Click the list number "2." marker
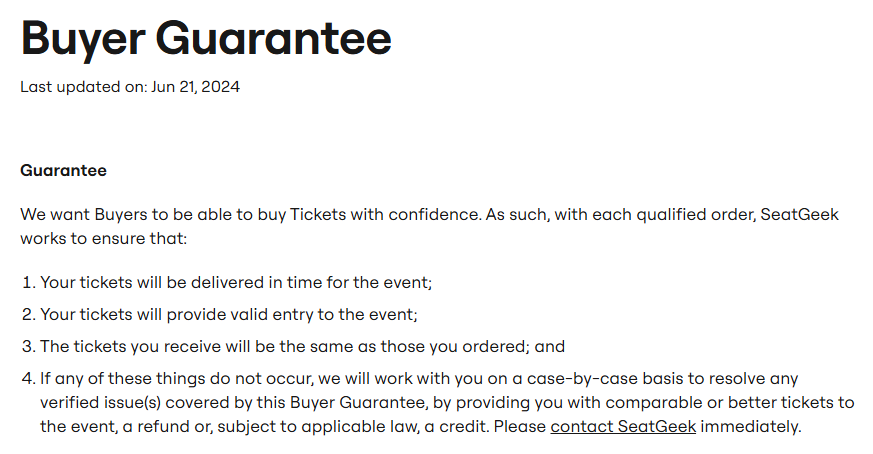The height and width of the screenshot is (454, 873). (28, 314)
